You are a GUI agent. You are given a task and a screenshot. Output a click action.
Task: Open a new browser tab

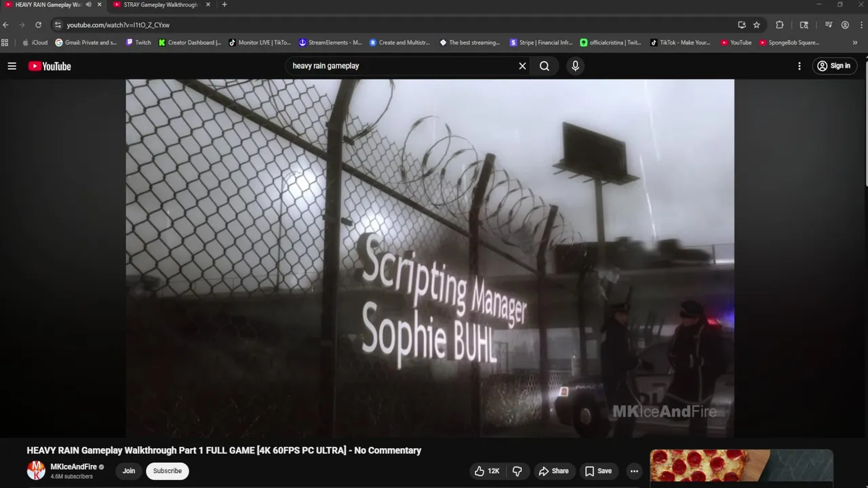224,5
